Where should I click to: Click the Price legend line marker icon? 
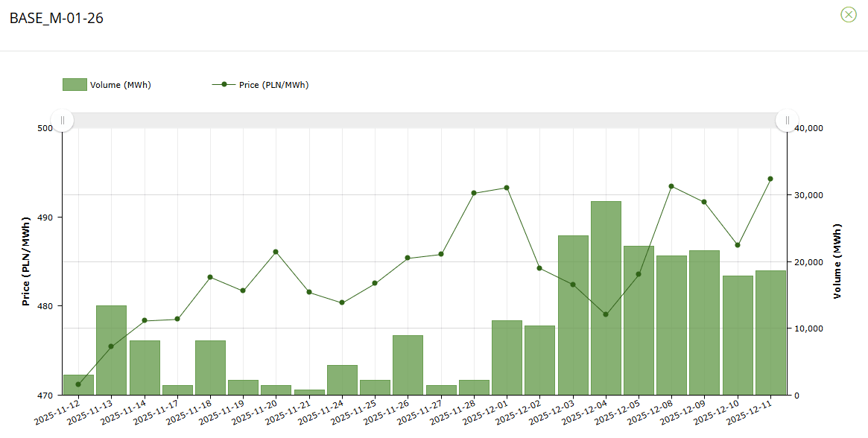click(x=224, y=85)
